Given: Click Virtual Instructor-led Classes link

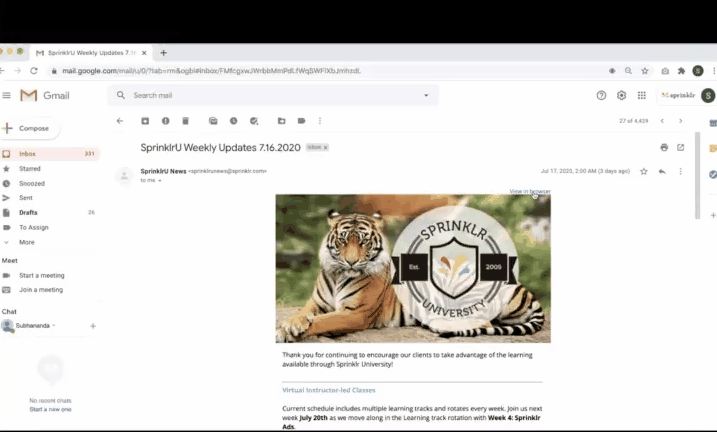Looking at the screenshot, I should tap(329, 390).
